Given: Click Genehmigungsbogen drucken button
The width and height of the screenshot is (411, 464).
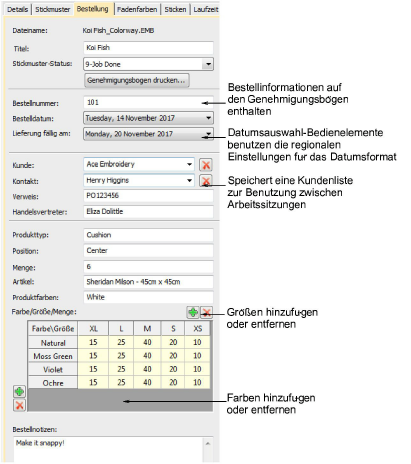Looking at the screenshot, I should tap(137, 80).
